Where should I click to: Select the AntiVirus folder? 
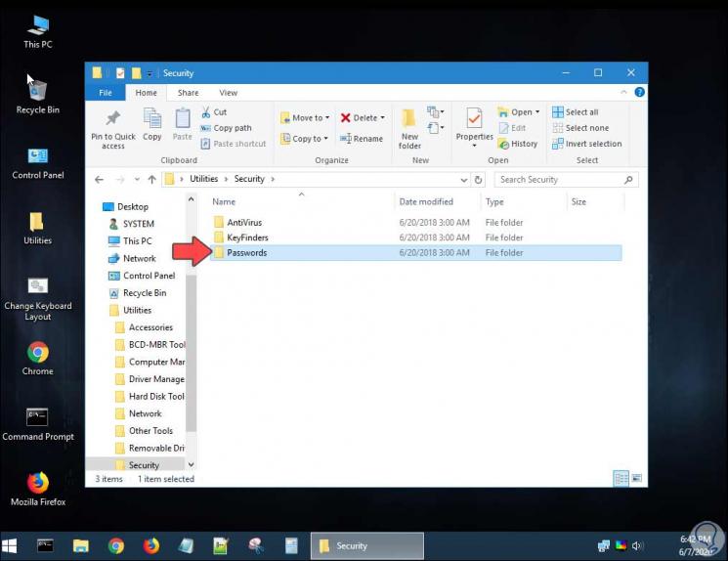click(415, 223)
